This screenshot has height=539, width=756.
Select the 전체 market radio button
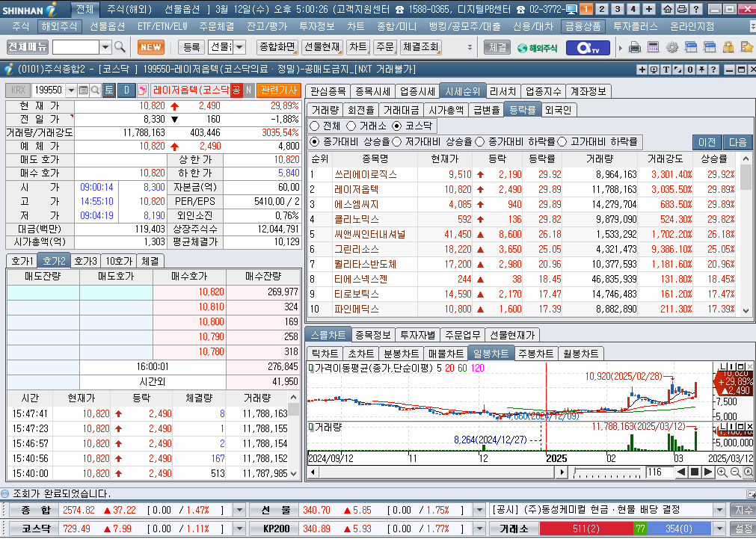[314, 126]
